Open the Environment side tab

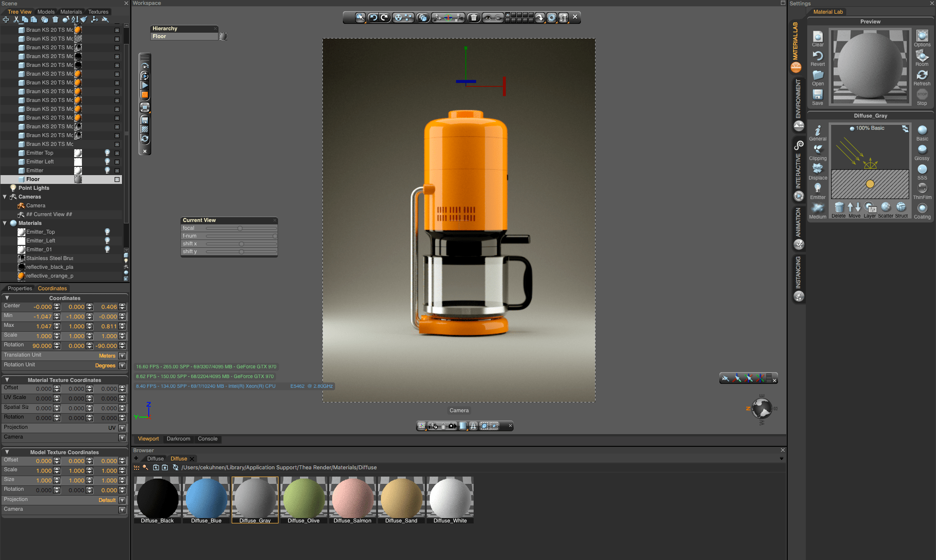(798, 105)
